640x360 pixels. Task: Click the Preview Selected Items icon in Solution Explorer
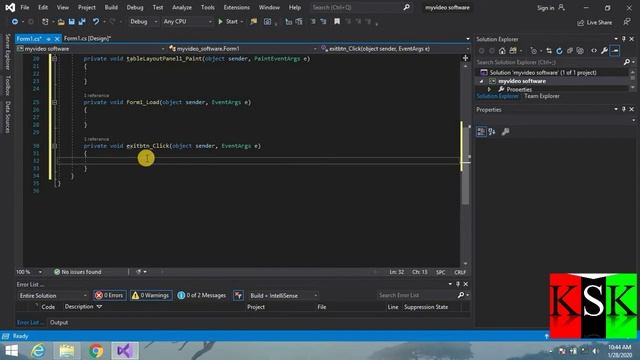[615, 51]
